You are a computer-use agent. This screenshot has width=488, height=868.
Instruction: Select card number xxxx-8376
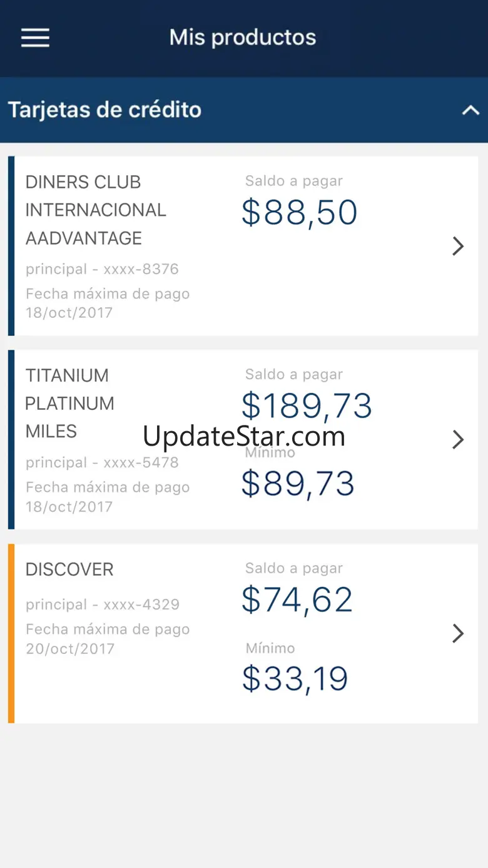[x=141, y=269]
